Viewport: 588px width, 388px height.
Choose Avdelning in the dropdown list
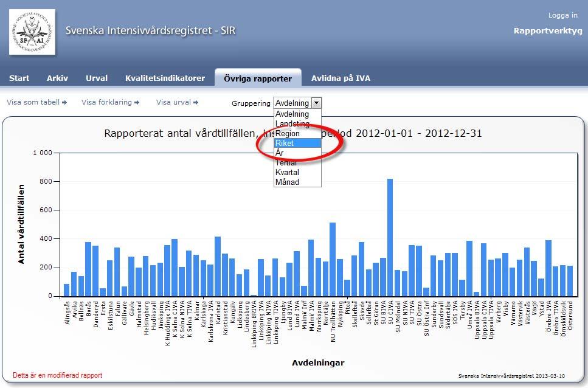[x=297, y=114]
